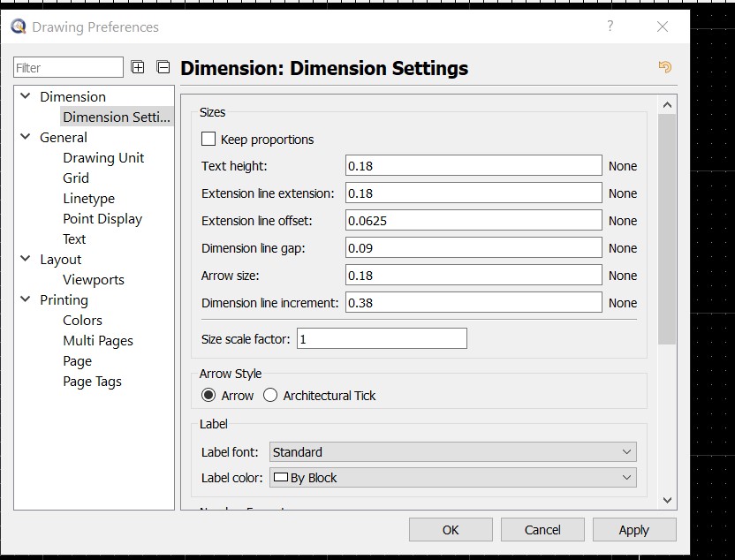735x560 pixels.
Task: Click the OK button
Action: 451,530
